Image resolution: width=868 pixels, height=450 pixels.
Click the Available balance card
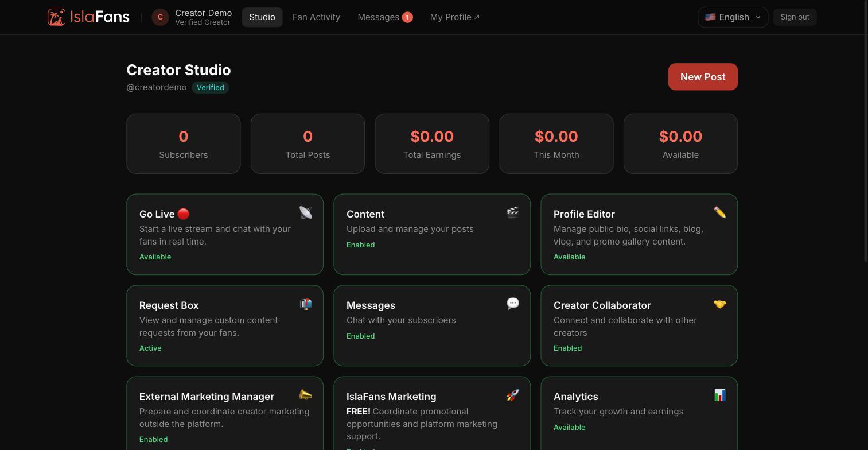pos(680,143)
